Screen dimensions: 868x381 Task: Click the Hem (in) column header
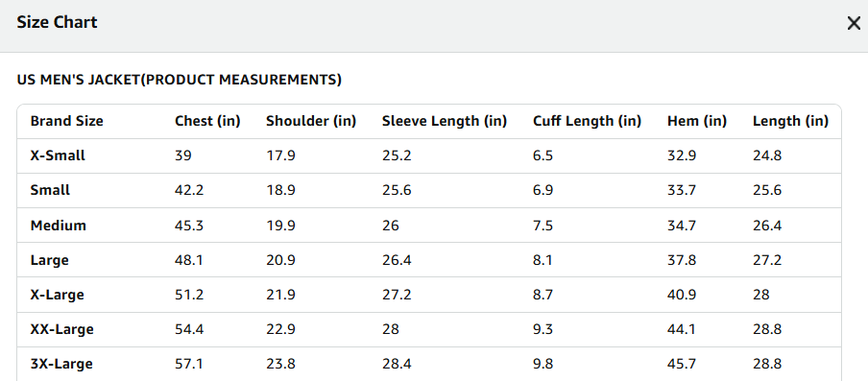point(697,121)
